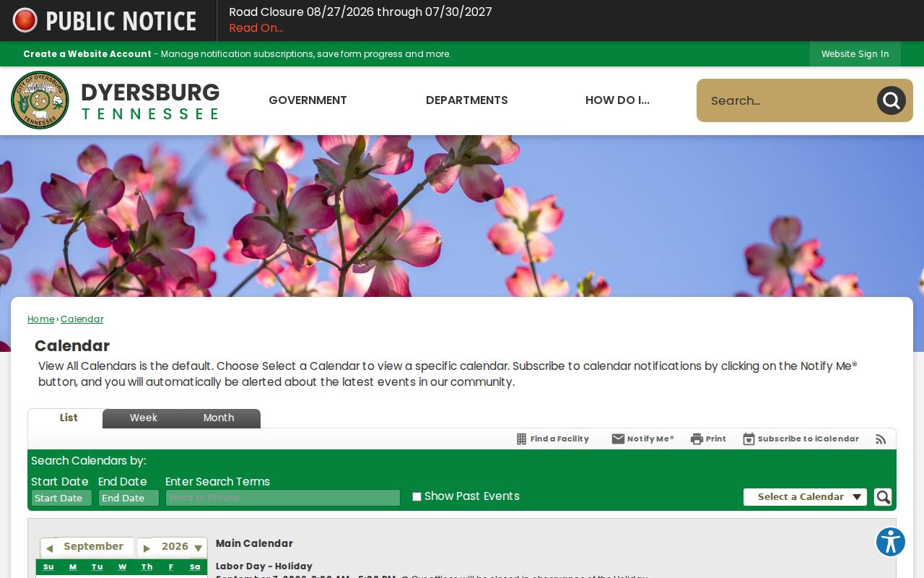
Task: Click the red Public Notice alert icon
Action: 25,20
